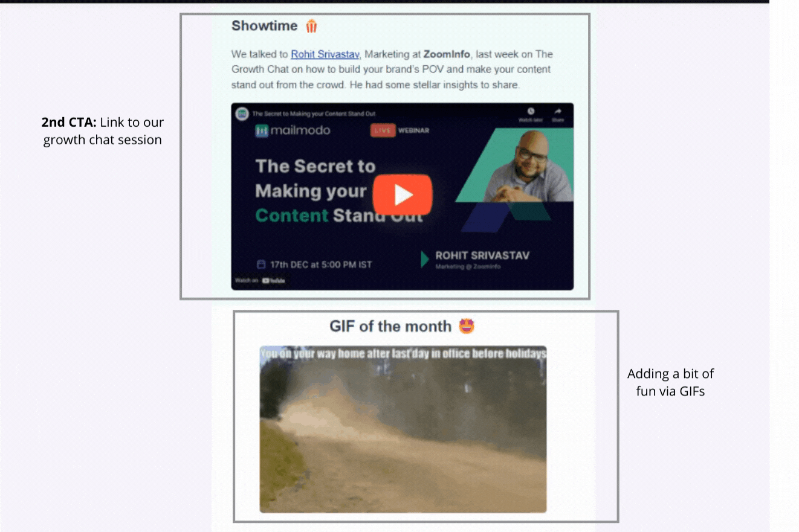Click the GIF caption about holidays

pos(403,354)
